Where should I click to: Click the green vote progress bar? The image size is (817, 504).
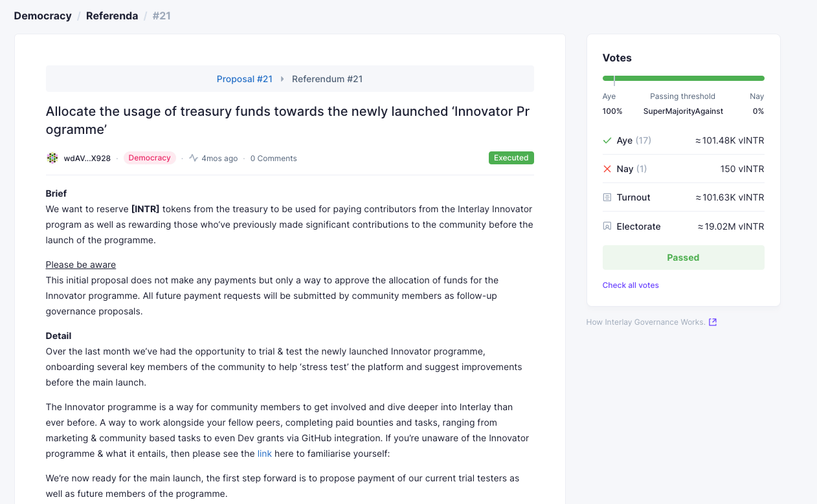[x=683, y=78]
